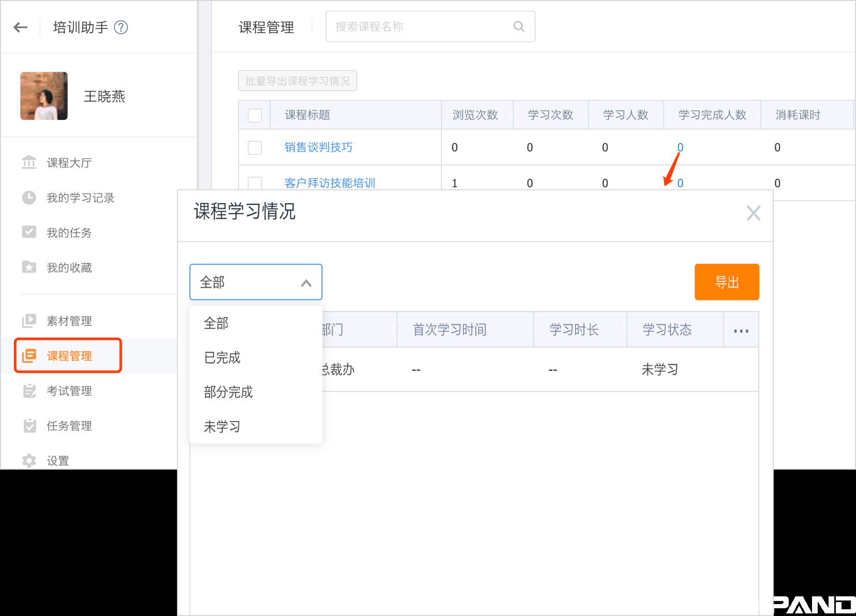Go to 考试管理 in sidebar
Image resolution: width=856 pixels, height=616 pixels.
click(x=69, y=391)
